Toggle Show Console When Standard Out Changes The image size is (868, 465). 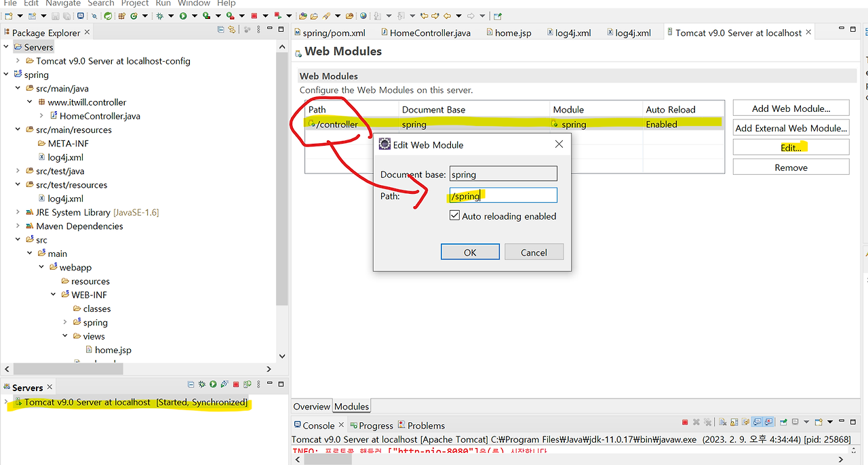click(x=757, y=422)
